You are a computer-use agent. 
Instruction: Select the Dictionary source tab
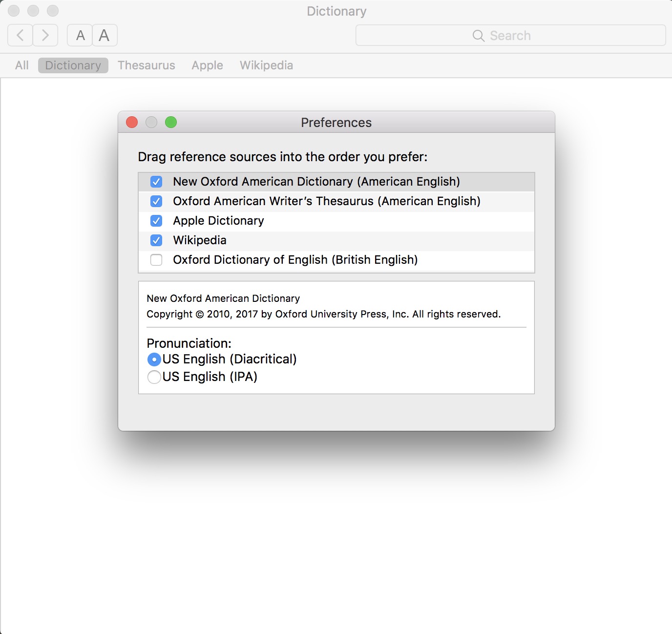[73, 65]
